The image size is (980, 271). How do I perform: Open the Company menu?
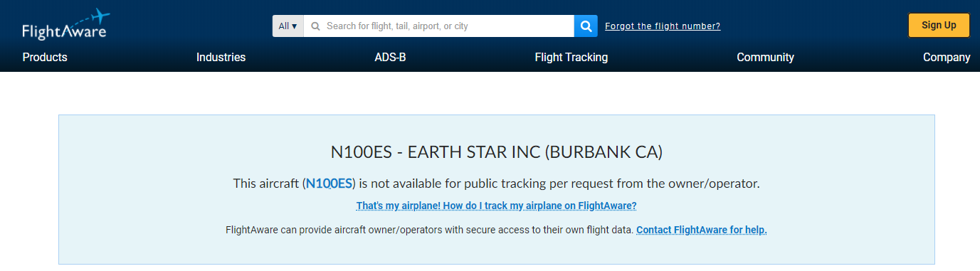pyautogui.click(x=947, y=58)
